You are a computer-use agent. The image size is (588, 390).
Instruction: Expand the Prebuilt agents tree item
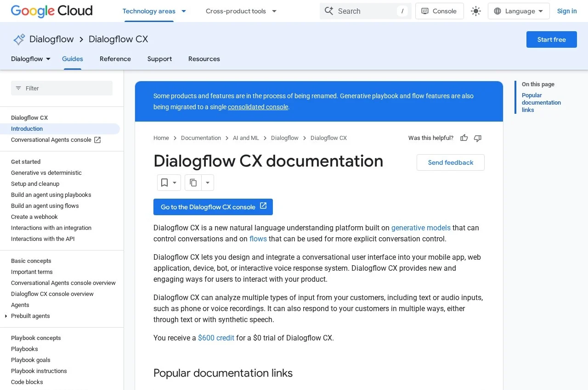pos(6,316)
